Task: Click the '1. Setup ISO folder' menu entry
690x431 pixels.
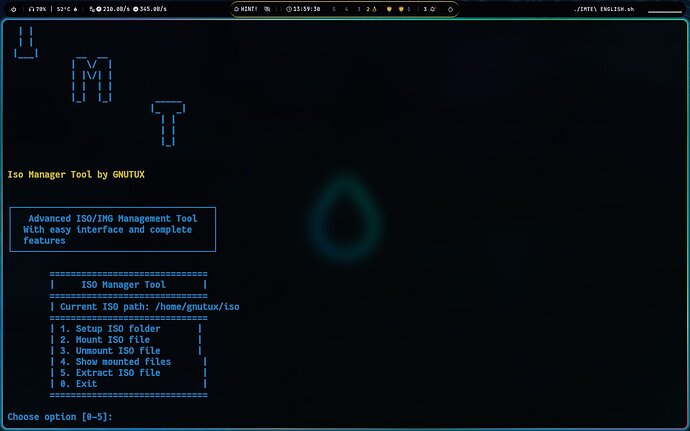Action: coord(110,329)
